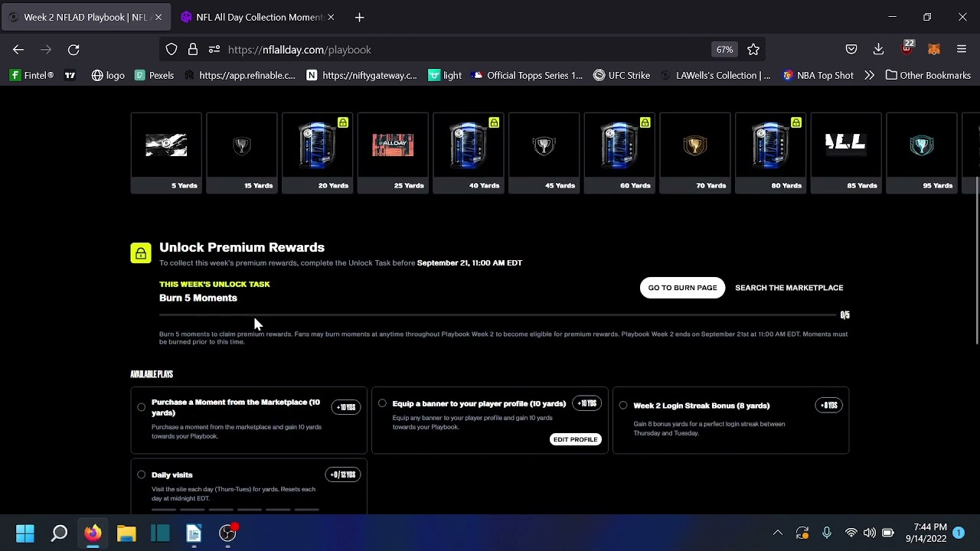Click the 67% zoom level indicator

click(724, 50)
